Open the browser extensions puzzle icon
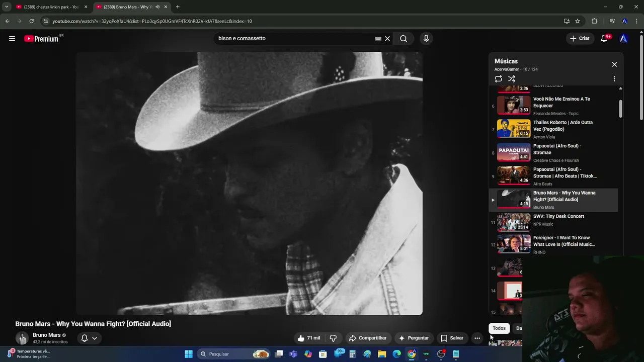The width and height of the screenshot is (644, 362). pos(595,21)
